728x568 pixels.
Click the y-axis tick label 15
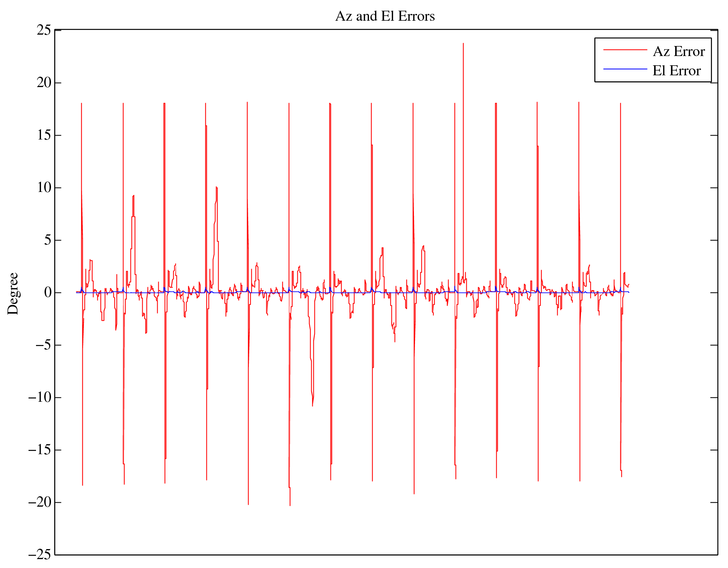pos(44,136)
